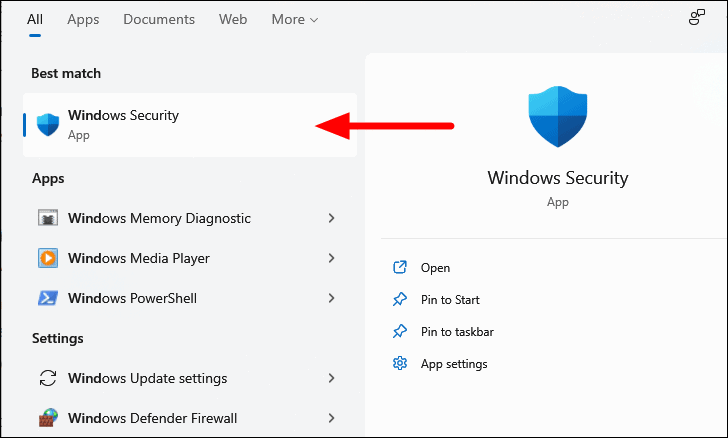Expand Windows Memory Diagnostic chevron

coord(331,218)
